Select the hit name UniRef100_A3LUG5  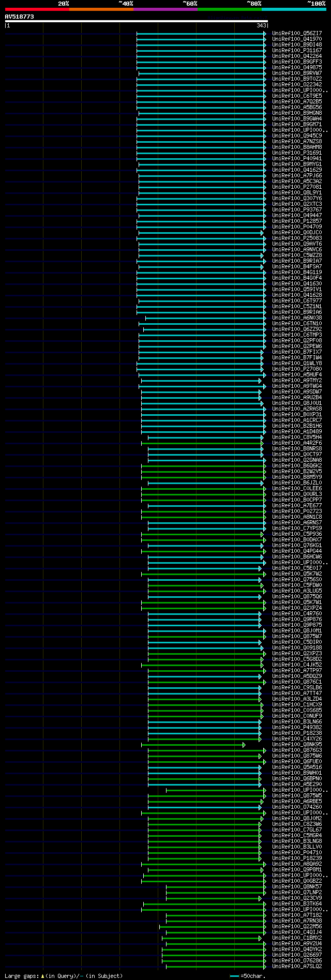click(x=297, y=591)
